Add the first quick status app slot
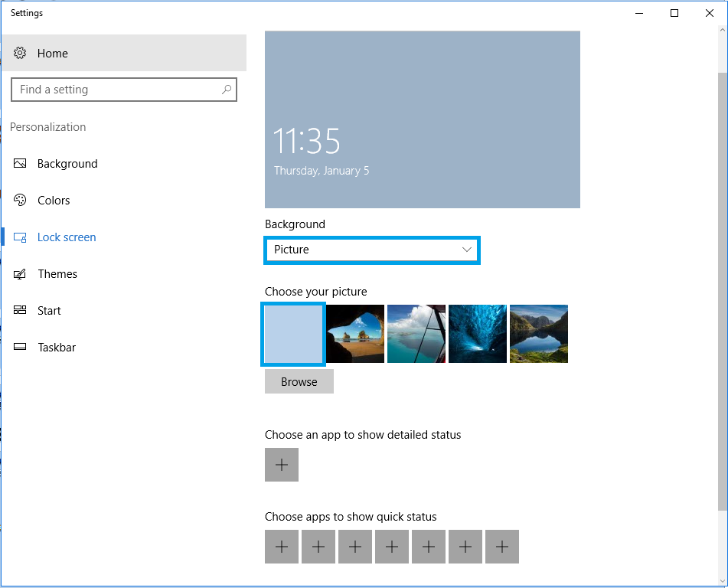This screenshot has width=728, height=588. [x=281, y=547]
